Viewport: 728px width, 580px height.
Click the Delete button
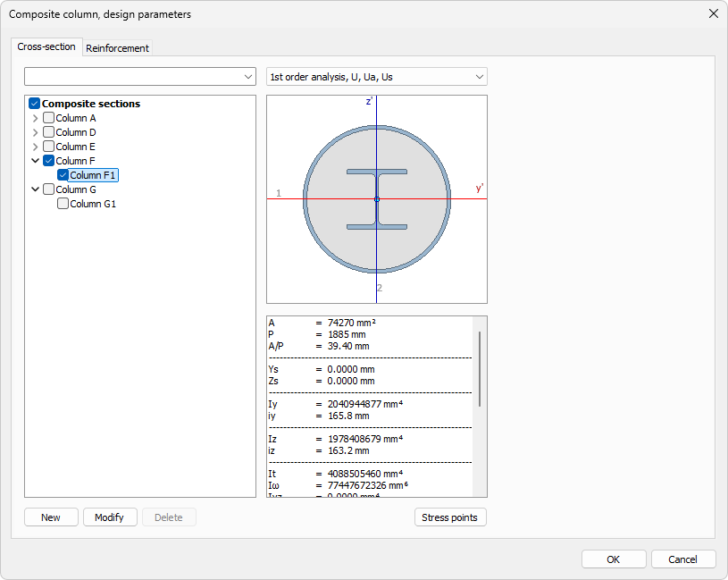click(169, 517)
